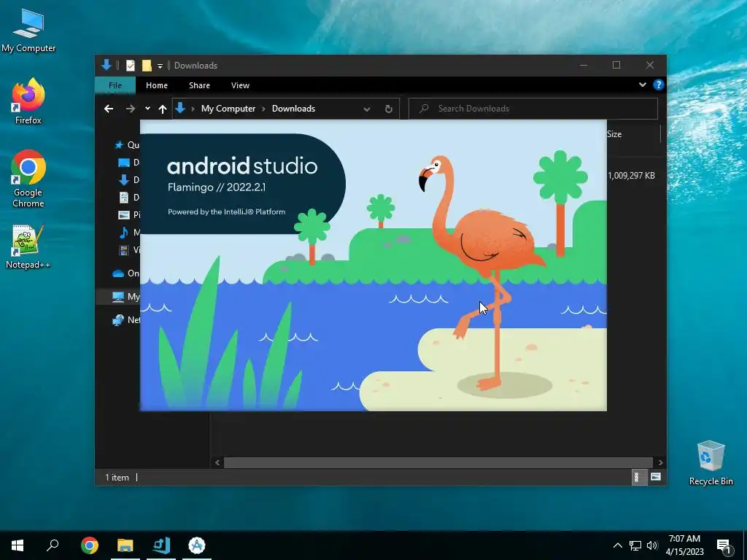This screenshot has height=560, width=747.
Task: Open Chrome from the taskbar
Action: [x=90, y=545]
